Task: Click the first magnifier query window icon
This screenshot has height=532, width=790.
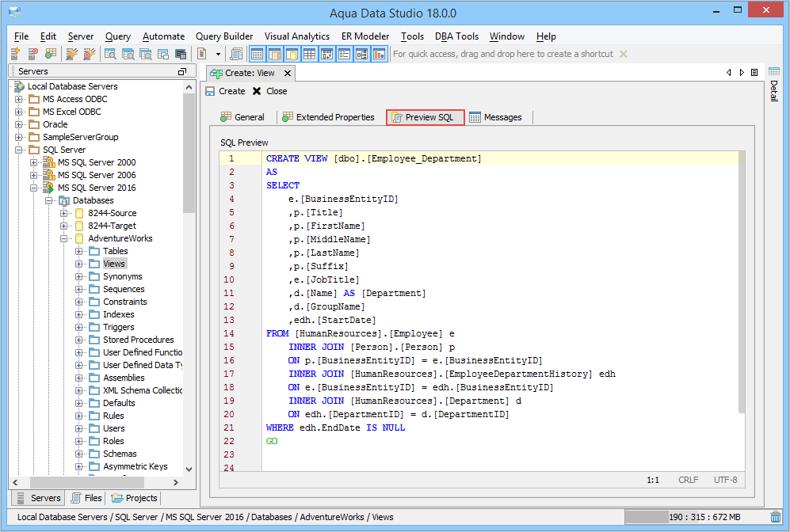Action: click(x=110, y=54)
